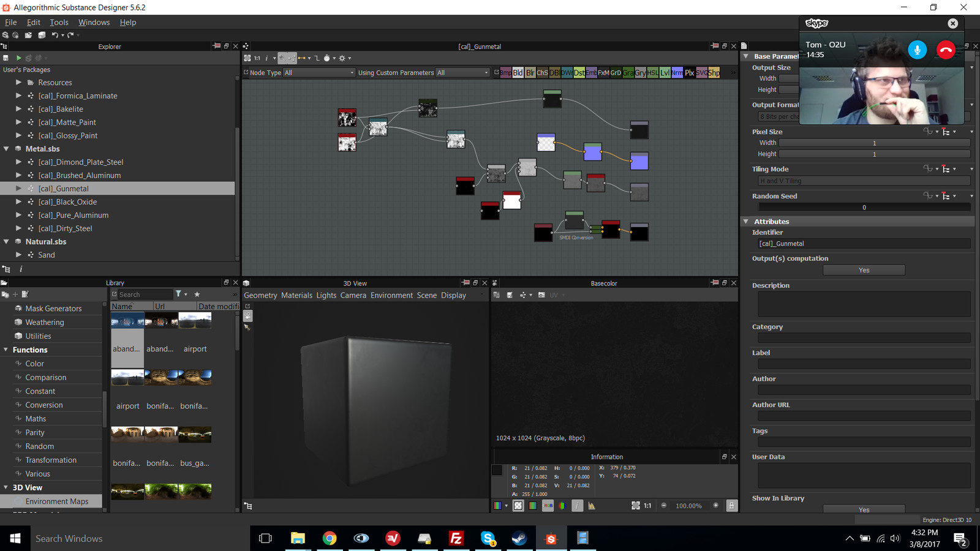Open the Geometry menu in 3D View
The height and width of the screenshot is (551, 980).
click(x=260, y=295)
